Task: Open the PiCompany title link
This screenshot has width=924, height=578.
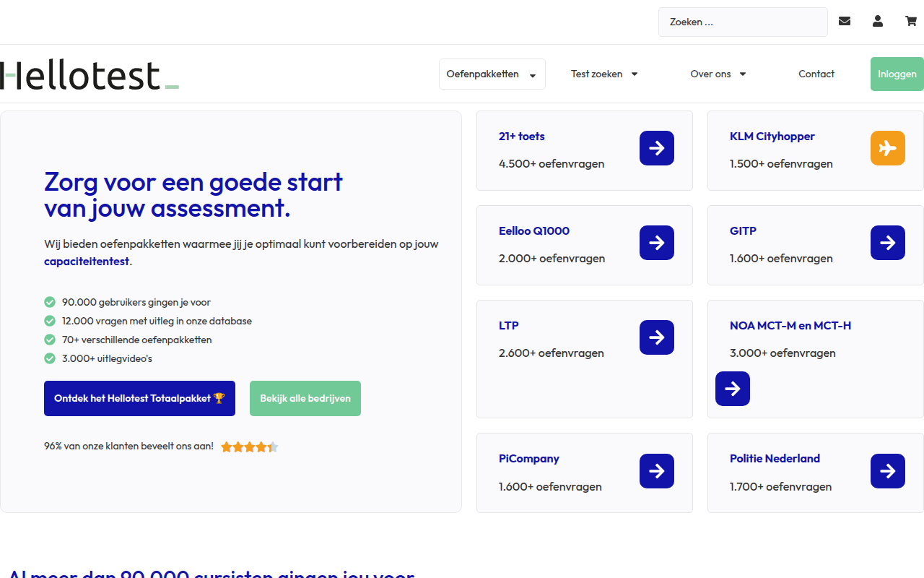Action: [529, 458]
